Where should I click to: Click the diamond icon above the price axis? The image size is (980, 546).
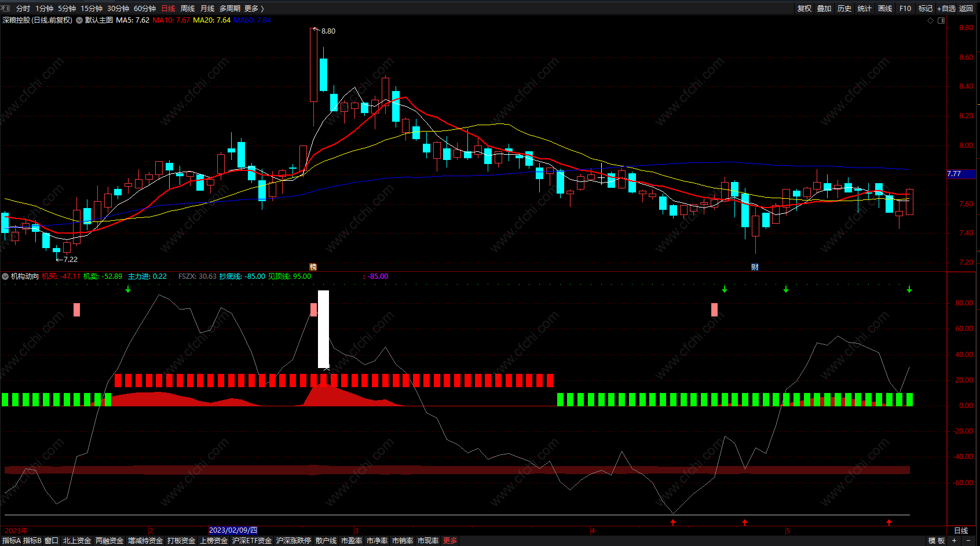tap(931, 20)
